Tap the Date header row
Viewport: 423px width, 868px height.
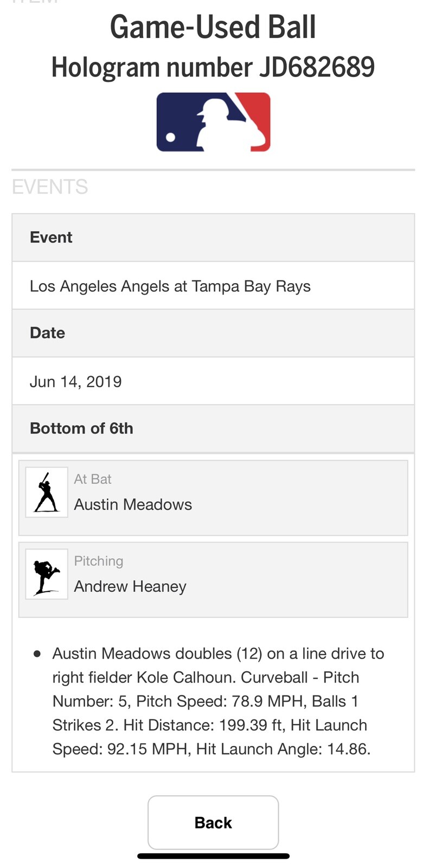213,333
